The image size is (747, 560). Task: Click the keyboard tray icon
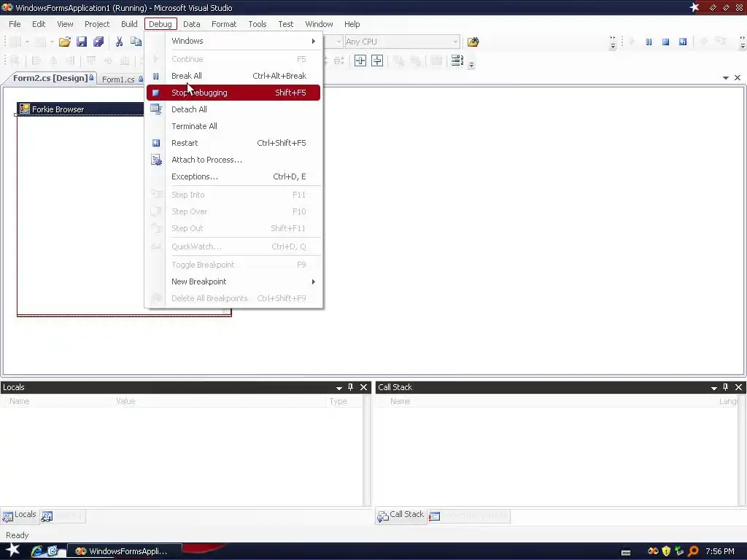point(626,552)
